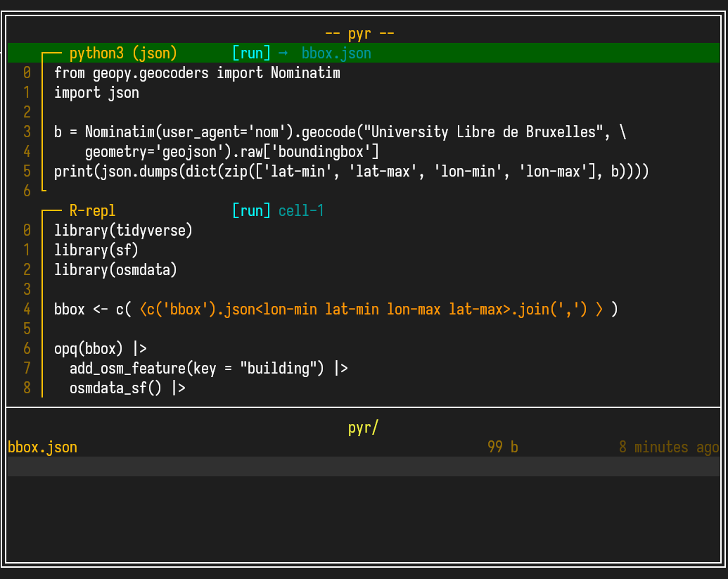Place cursor on library(osmdata) line
Image resolution: width=728 pixels, height=579 pixels.
point(115,270)
